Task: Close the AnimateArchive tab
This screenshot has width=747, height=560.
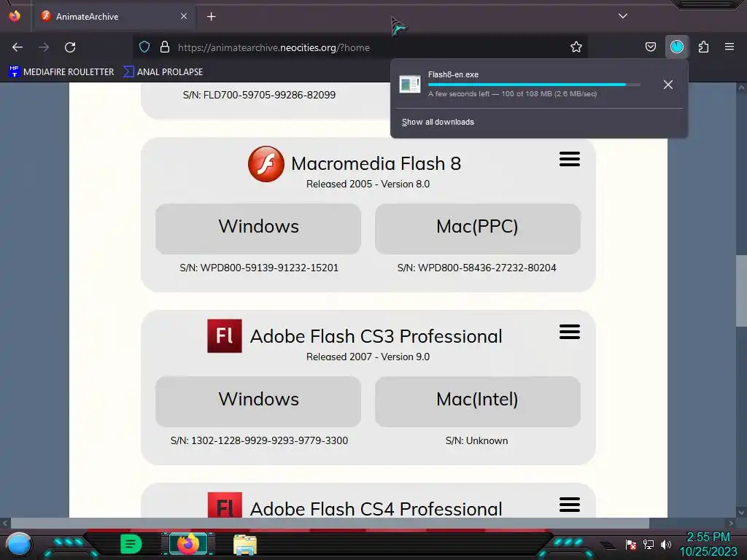Action: pos(184,16)
